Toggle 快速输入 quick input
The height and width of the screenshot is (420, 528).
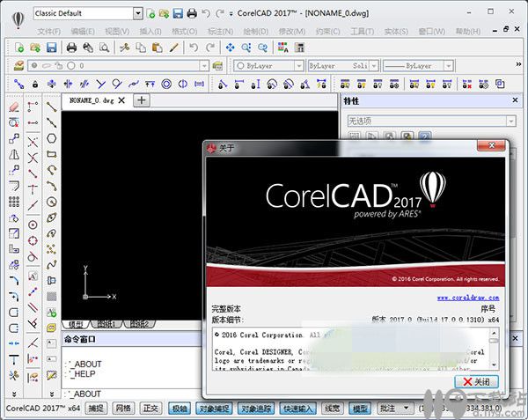click(x=298, y=409)
